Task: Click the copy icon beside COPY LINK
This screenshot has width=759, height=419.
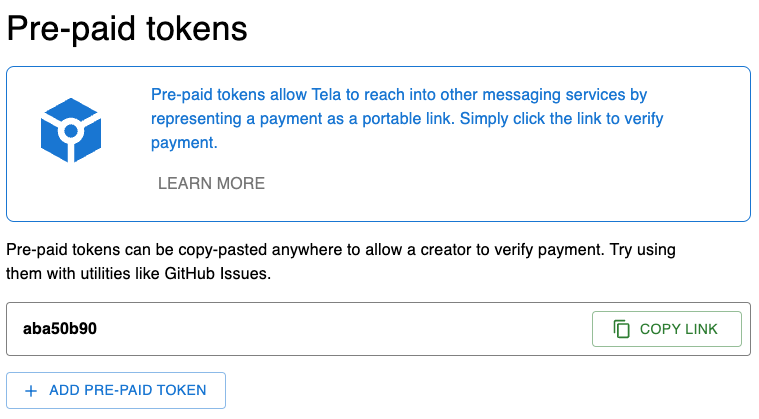Action: tap(622, 329)
